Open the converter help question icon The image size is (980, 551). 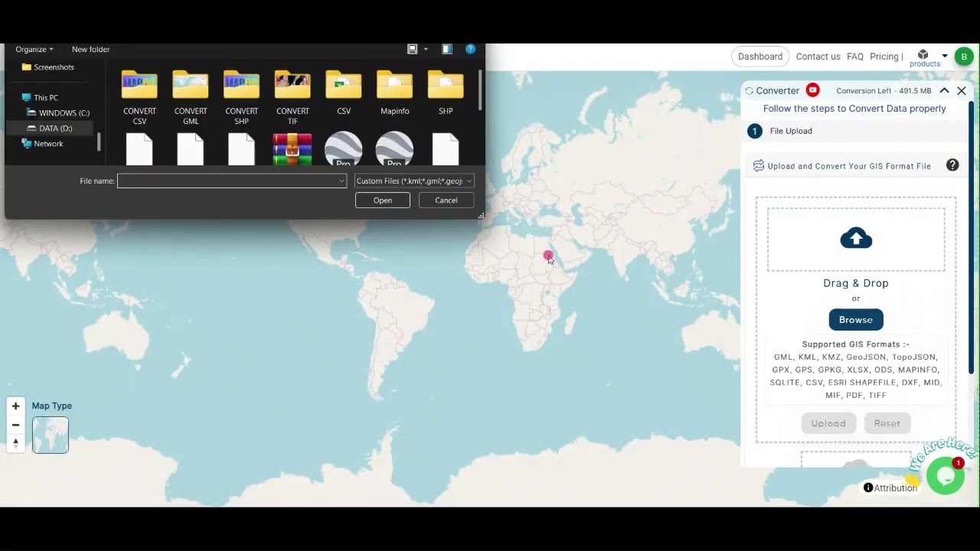pyautogui.click(x=952, y=165)
